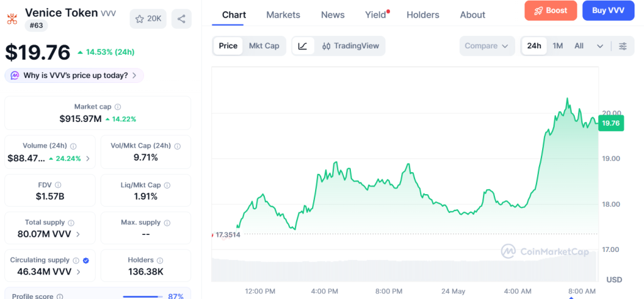Screen dimensions: 644x299
Task: Open the About tab
Action: 473,15
